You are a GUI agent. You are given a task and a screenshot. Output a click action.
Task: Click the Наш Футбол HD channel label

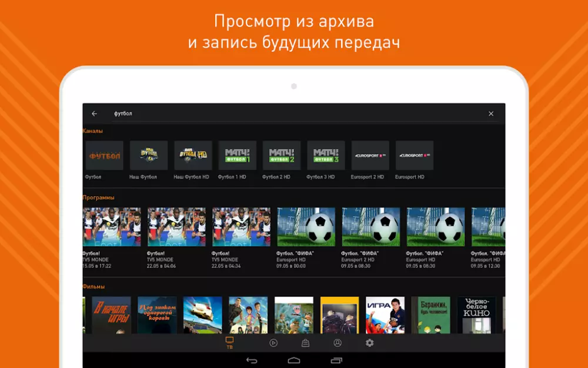click(191, 177)
